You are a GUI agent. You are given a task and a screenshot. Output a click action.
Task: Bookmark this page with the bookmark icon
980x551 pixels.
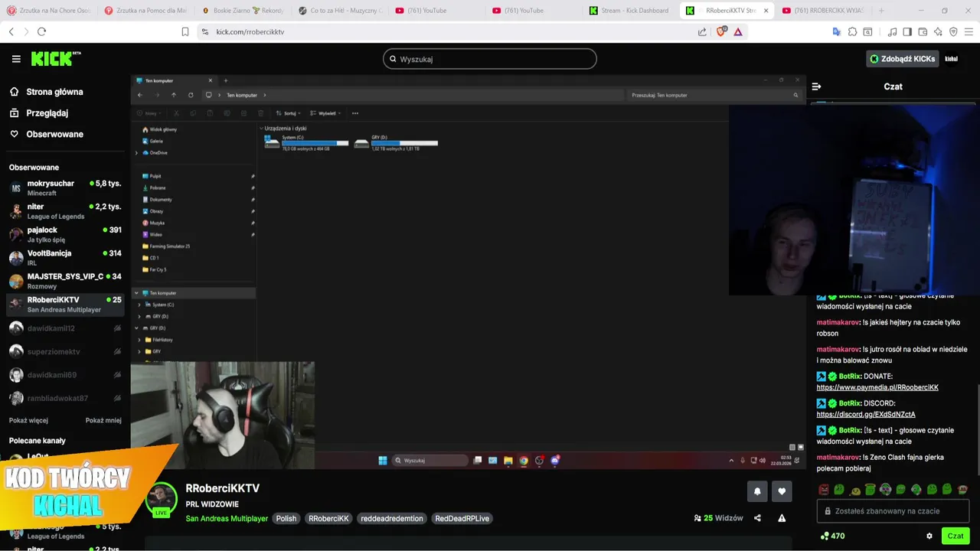tap(185, 31)
